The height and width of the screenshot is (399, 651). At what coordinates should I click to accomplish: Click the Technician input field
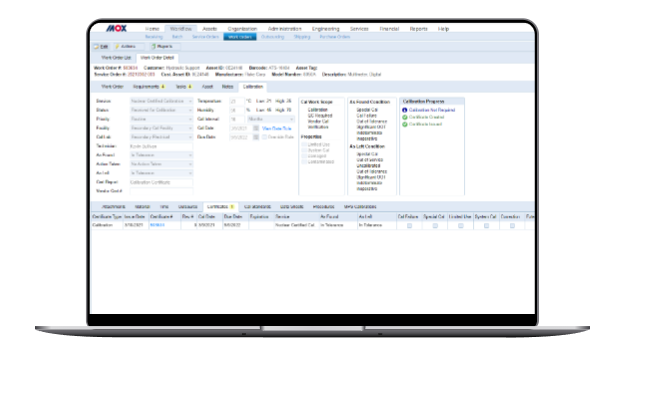[161, 146]
